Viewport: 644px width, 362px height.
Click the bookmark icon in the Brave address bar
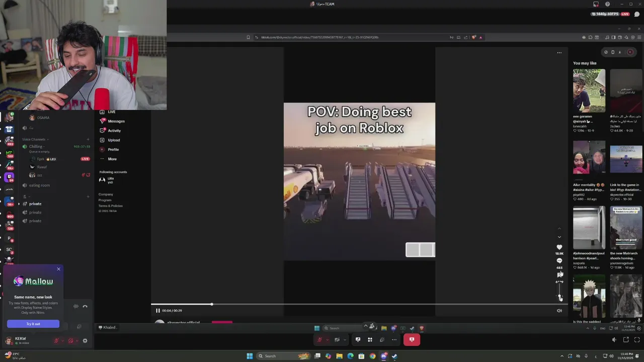248,37
